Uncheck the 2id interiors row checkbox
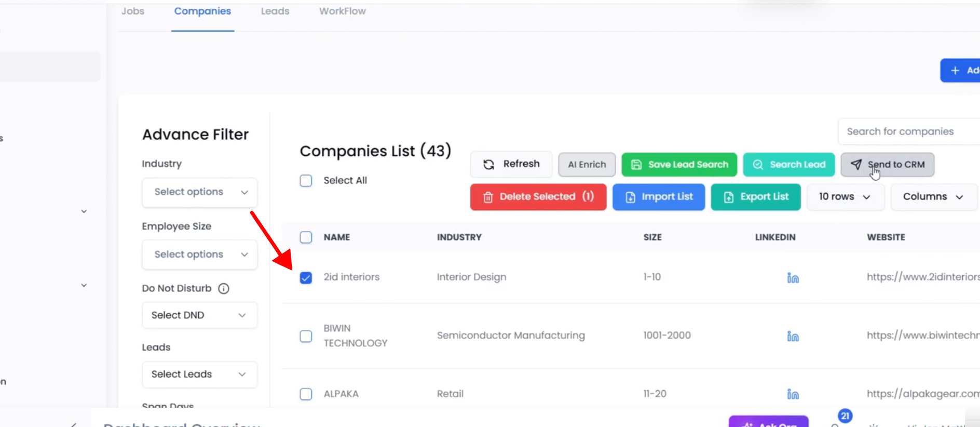Image resolution: width=980 pixels, height=427 pixels. 306,278
